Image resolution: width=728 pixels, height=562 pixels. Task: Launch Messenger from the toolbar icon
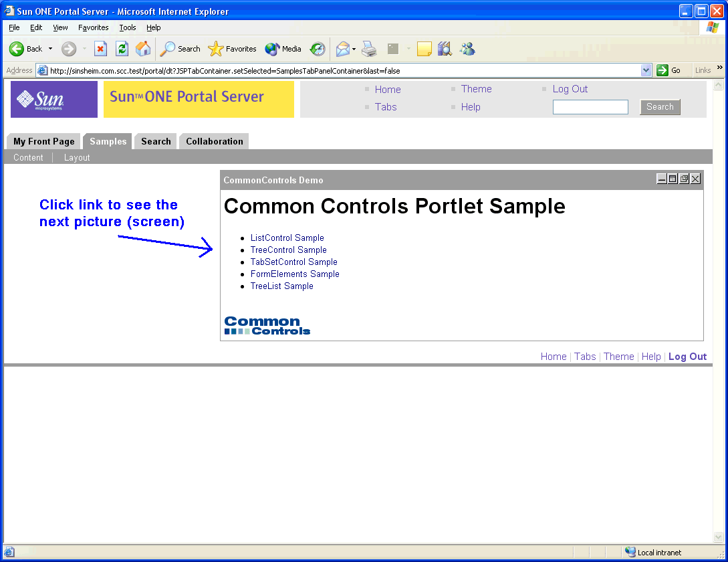pyautogui.click(x=467, y=49)
